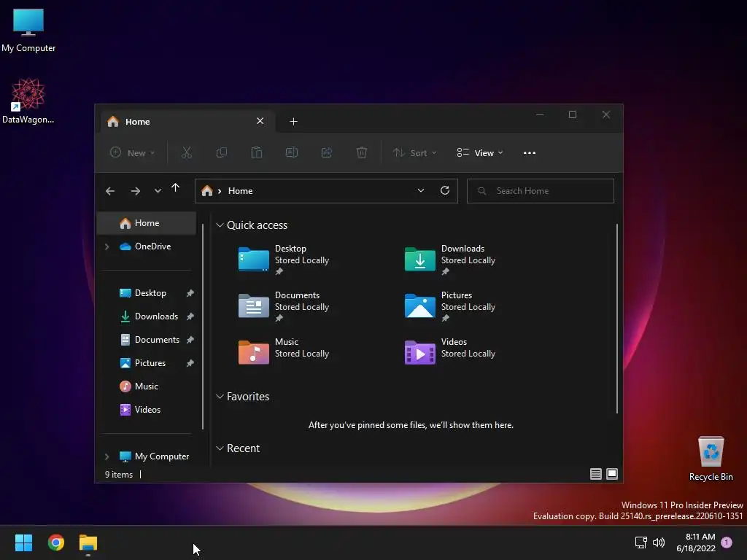
Task: Open the Sort dropdown menu
Action: pos(414,153)
